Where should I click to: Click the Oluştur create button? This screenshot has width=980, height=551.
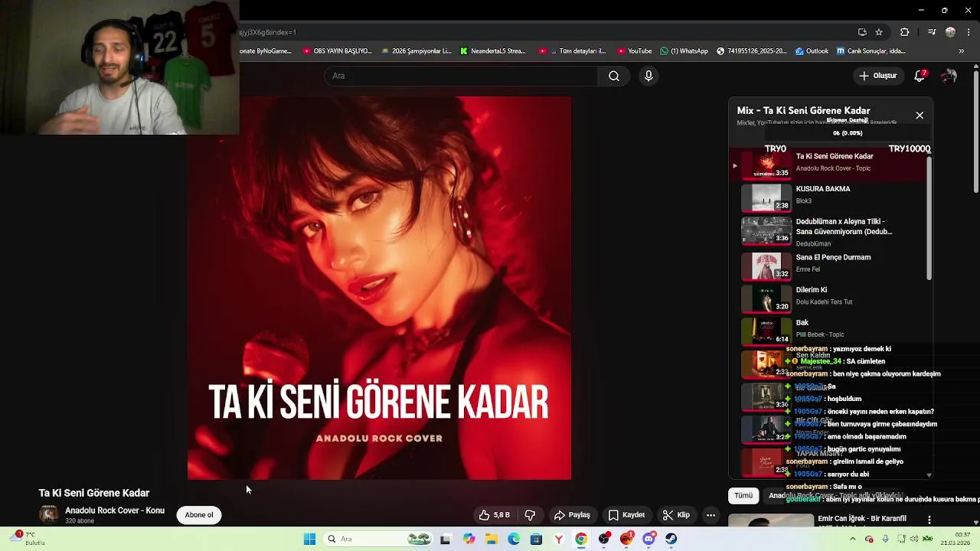877,76
